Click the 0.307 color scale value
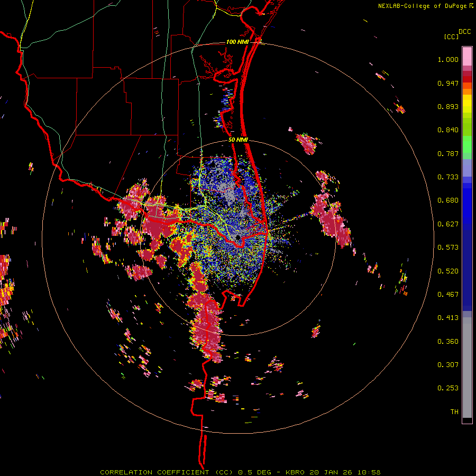This screenshot has width=476, height=476. coord(448,365)
